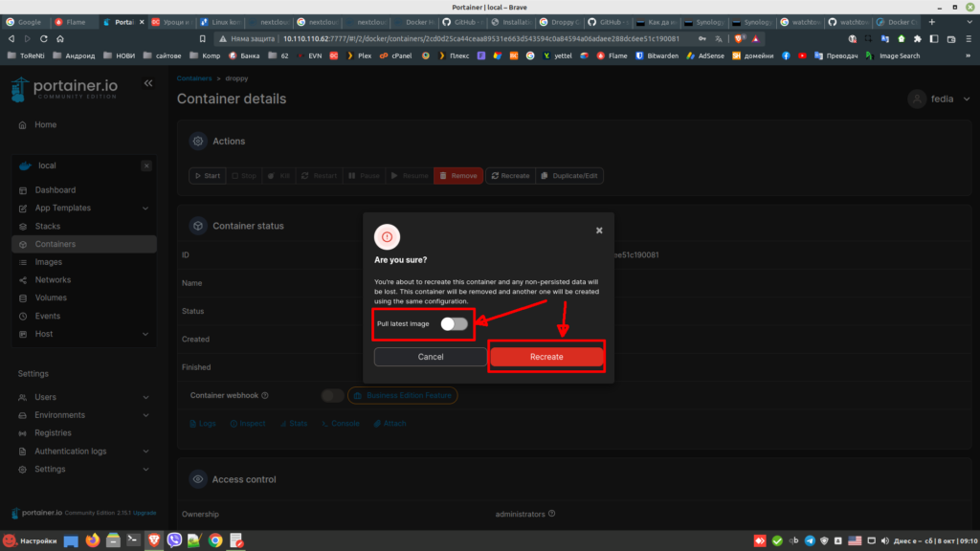
Task: Confirm with the red Recreate button in dialog
Action: pyautogui.click(x=546, y=357)
